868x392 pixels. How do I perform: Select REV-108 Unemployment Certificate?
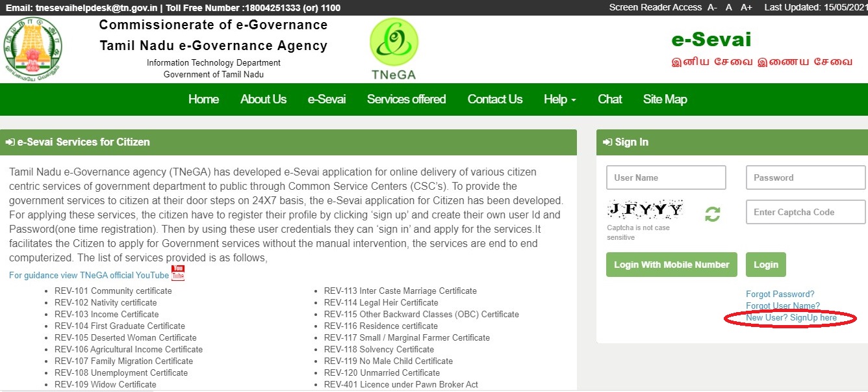(x=121, y=373)
